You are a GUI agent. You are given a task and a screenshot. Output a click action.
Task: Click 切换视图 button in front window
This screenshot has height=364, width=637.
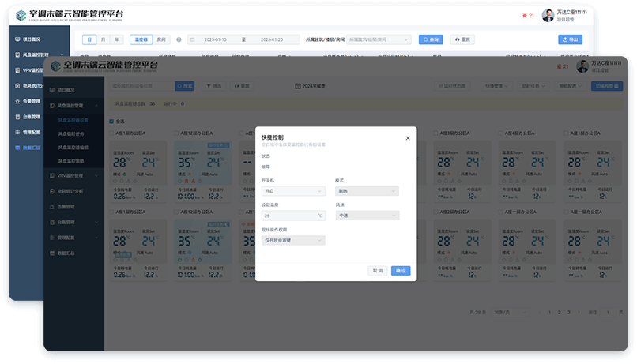pyautogui.click(x=607, y=86)
